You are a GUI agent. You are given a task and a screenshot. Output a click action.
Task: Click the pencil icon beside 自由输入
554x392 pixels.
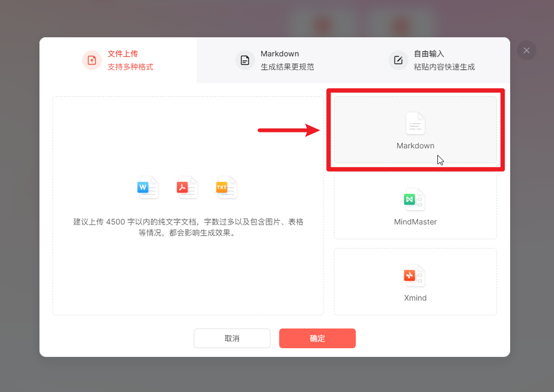(x=398, y=61)
